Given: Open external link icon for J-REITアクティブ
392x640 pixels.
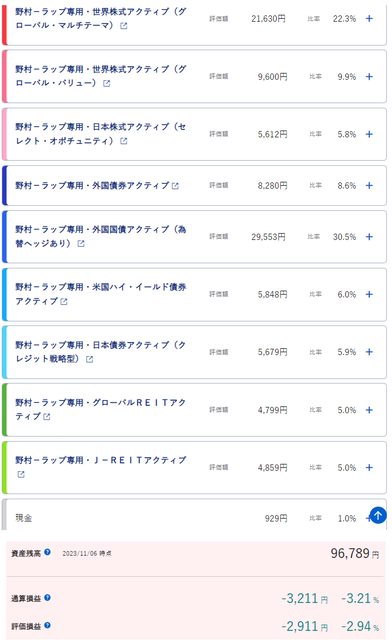Looking at the screenshot, I should coord(21,474).
